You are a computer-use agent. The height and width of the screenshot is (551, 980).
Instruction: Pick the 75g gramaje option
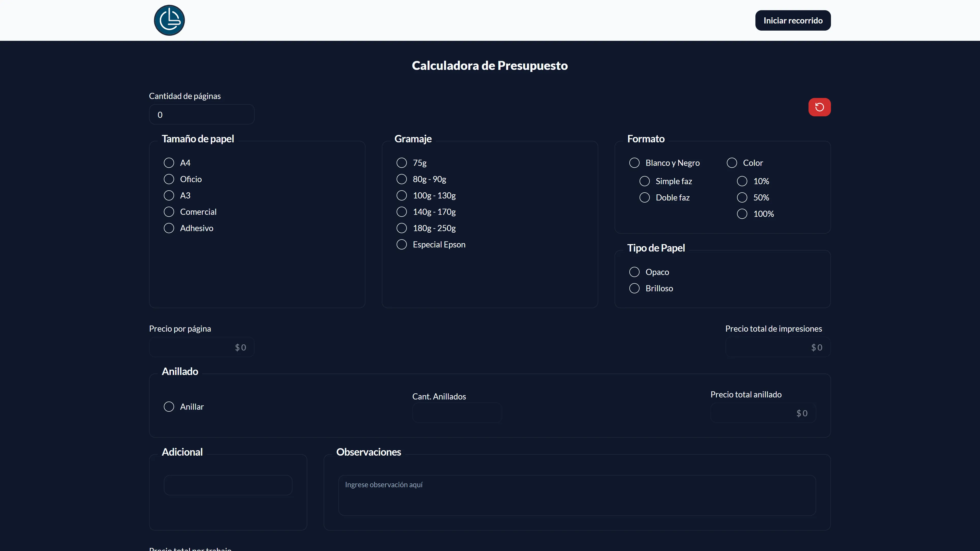click(401, 163)
